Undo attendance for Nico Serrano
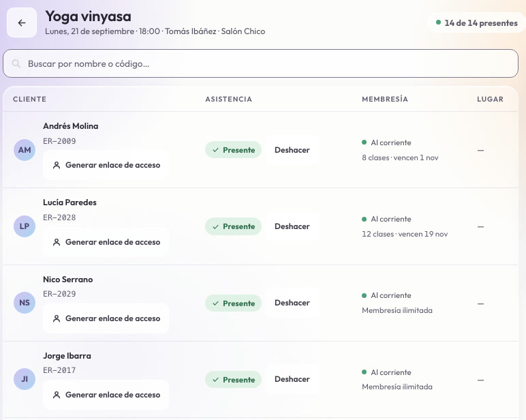The image size is (526, 420). pos(292,303)
